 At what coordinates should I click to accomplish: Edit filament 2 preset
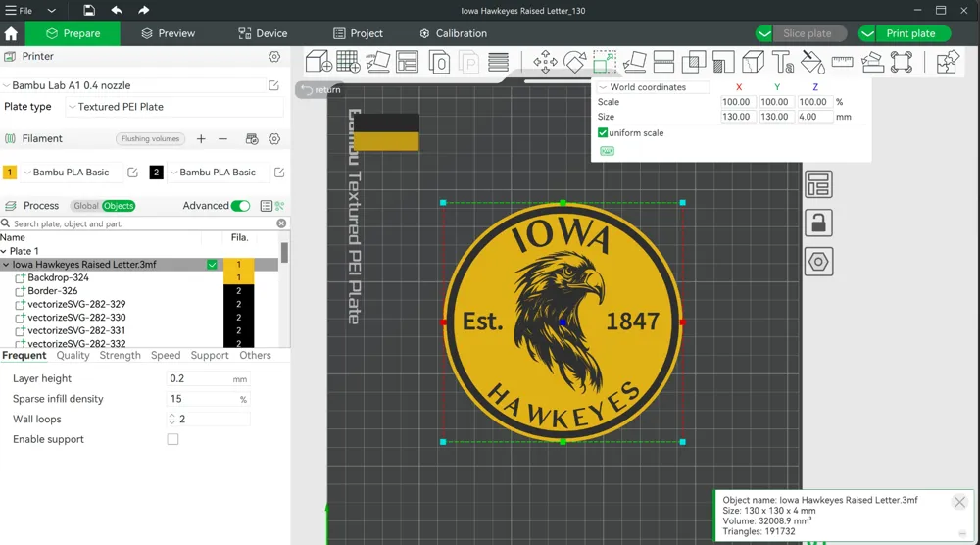pos(279,173)
